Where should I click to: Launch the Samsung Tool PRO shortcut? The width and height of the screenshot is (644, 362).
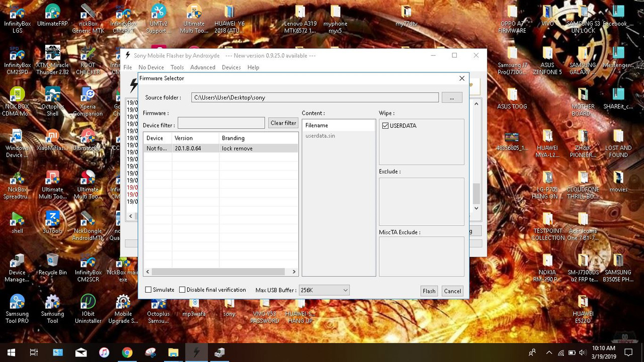17,309
